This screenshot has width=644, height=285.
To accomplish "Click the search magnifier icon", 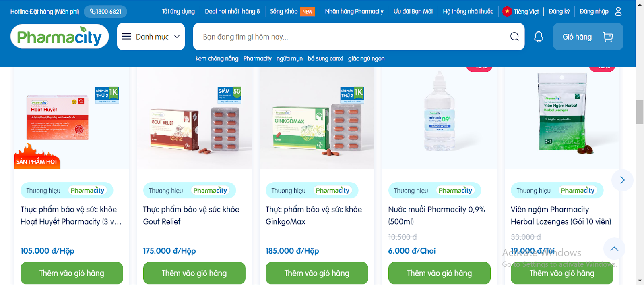I will 514,37.
